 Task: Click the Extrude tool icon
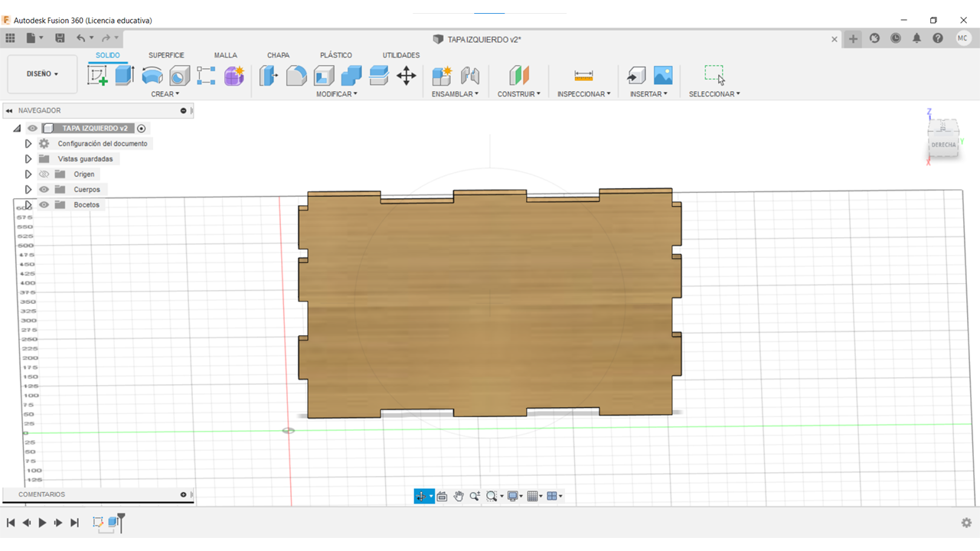point(125,75)
